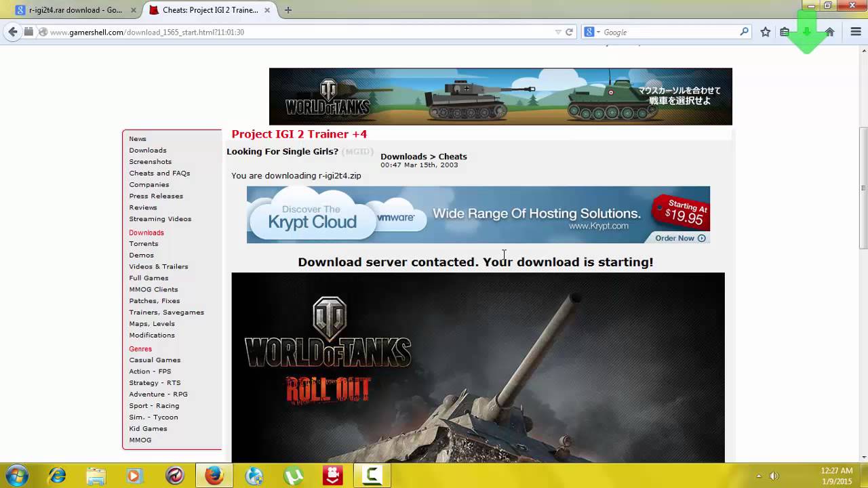
Task: Browse Demos downloads
Action: pos(141,256)
